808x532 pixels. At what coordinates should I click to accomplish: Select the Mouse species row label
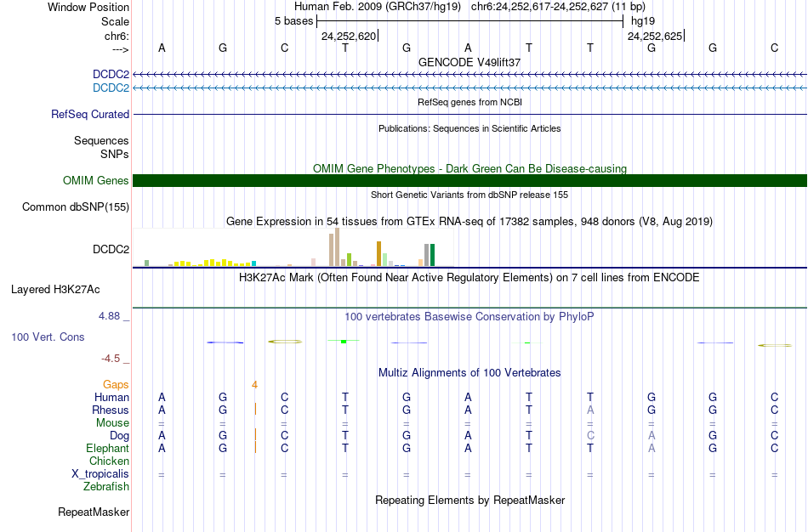pos(112,423)
